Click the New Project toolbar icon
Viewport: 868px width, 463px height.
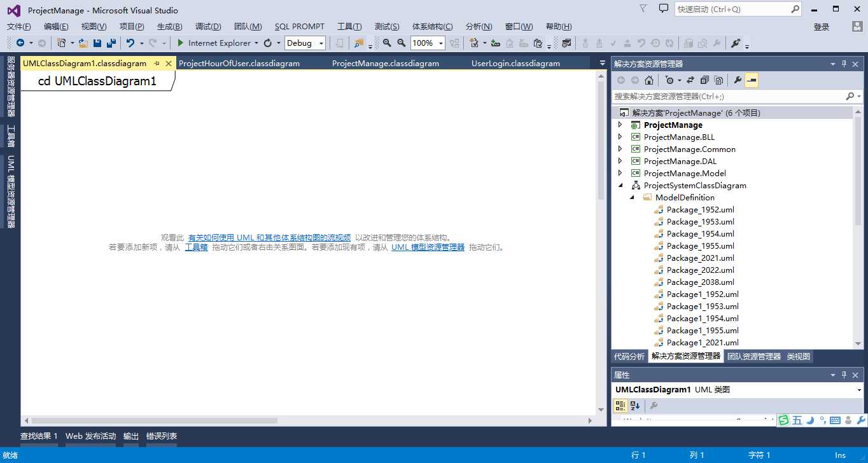pos(62,43)
